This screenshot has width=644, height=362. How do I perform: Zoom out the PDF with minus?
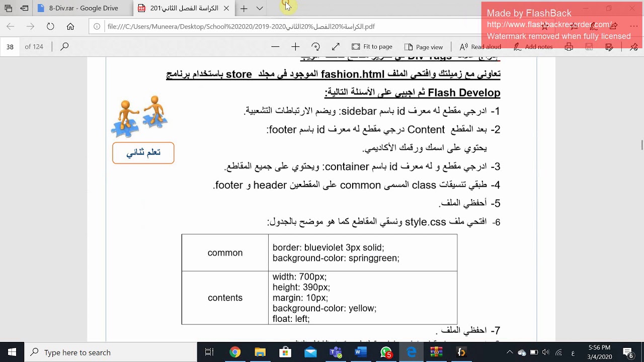[x=275, y=47]
